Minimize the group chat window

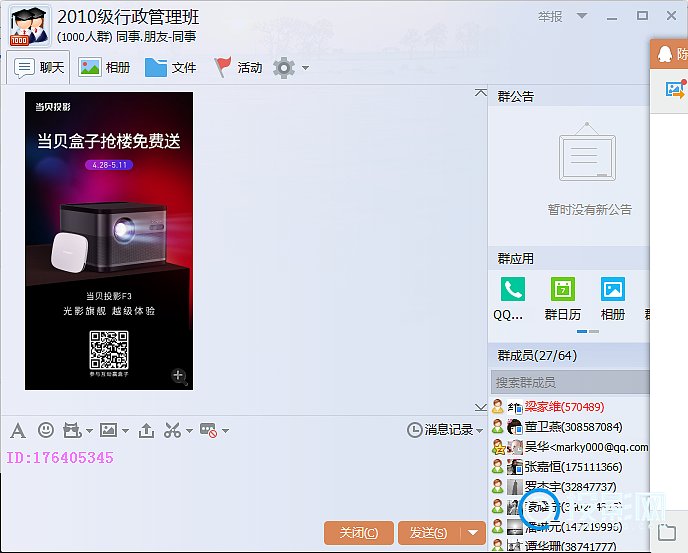pos(612,17)
